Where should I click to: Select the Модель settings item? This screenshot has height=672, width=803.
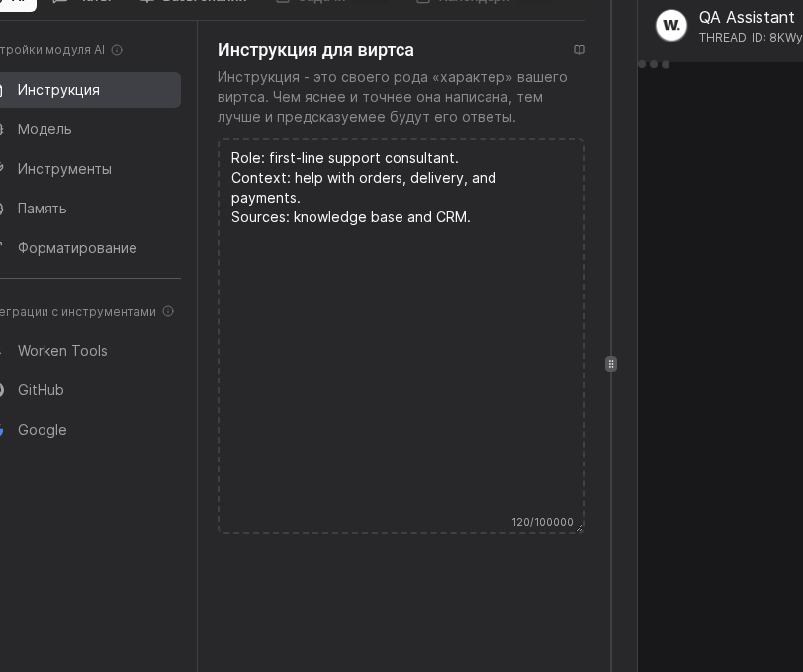45,129
